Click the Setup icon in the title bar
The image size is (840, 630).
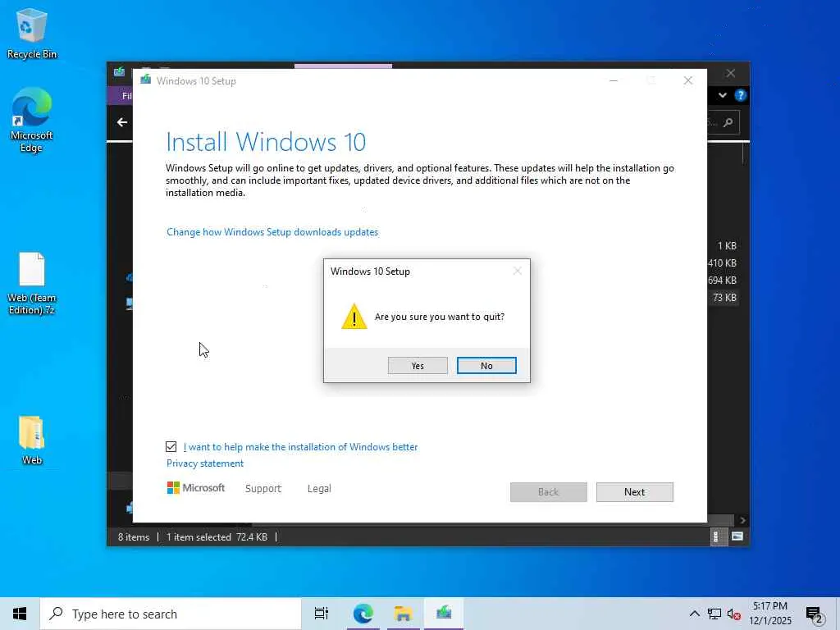[145, 80]
